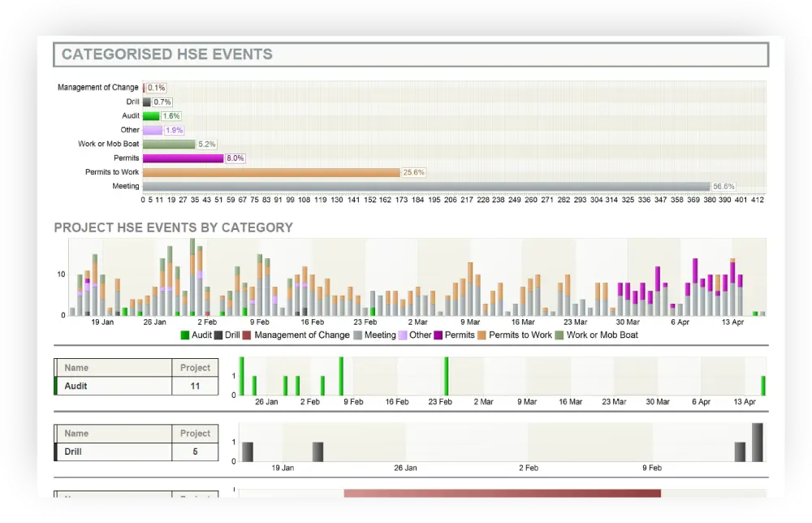Click the 23 Feb label on the Audit timeline

coord(440,402)
